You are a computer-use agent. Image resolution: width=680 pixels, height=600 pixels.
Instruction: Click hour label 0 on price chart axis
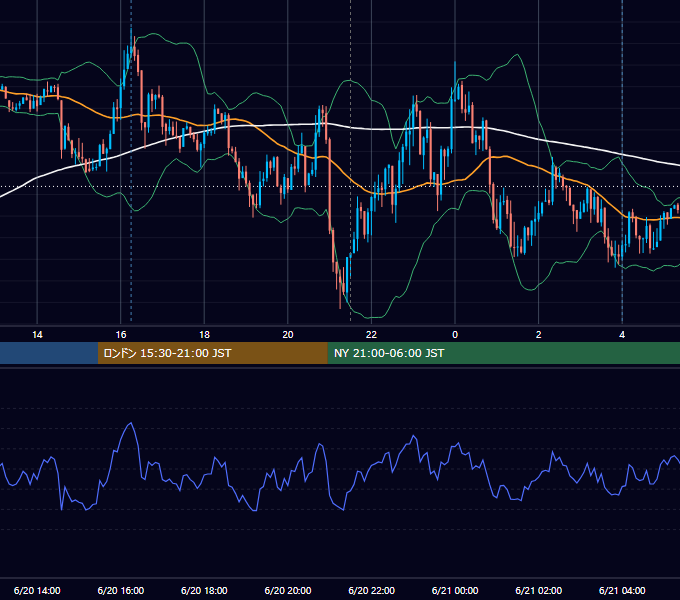(455, 335)
